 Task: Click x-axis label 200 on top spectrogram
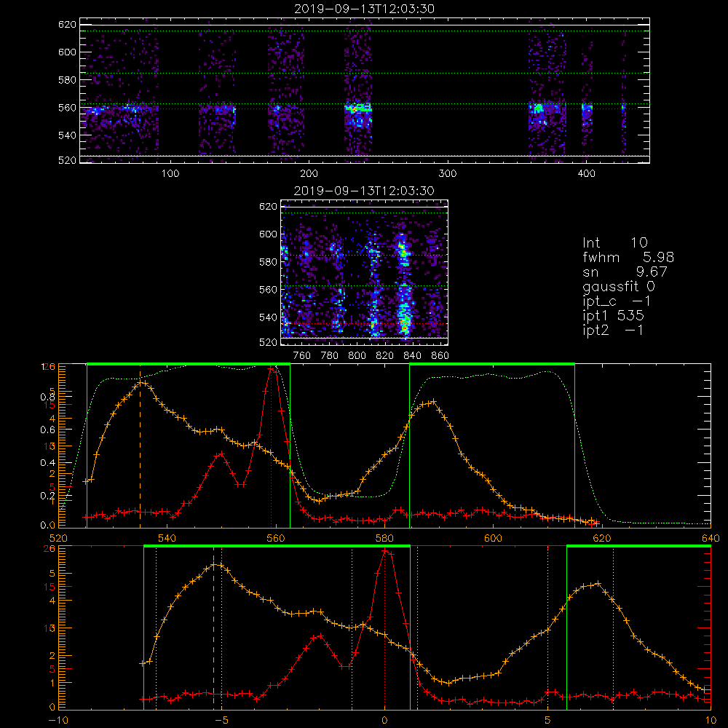tap(309, 174)
